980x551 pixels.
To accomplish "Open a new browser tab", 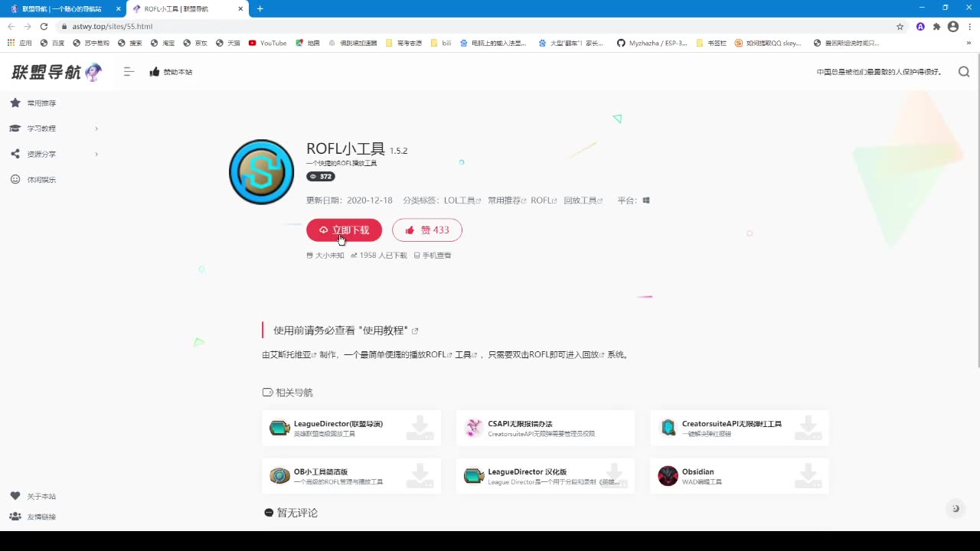I will click(x=260, y=8).
